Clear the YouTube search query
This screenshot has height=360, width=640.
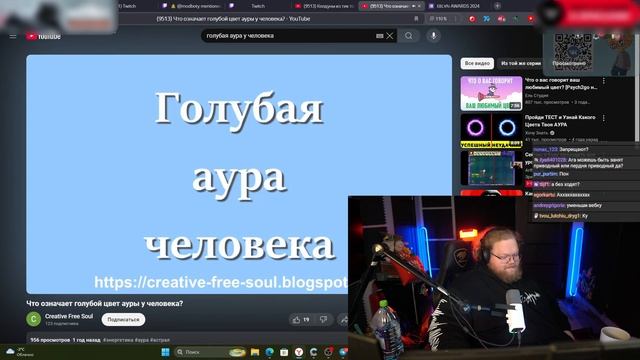[390, 36]
